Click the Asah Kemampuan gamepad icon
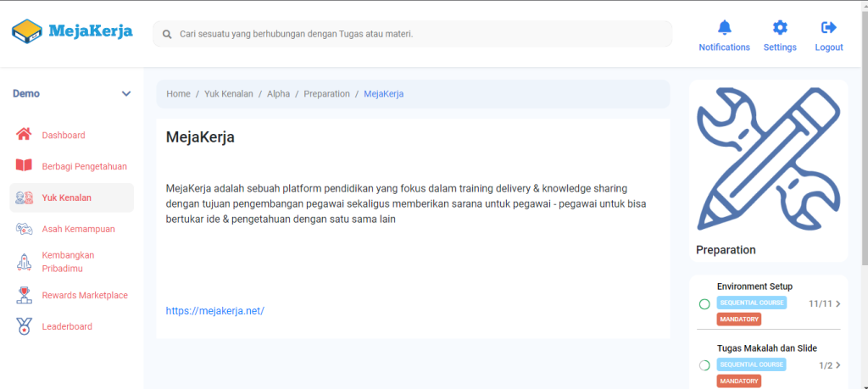Screen dimensions: 868x389 (x=24, y=229)
